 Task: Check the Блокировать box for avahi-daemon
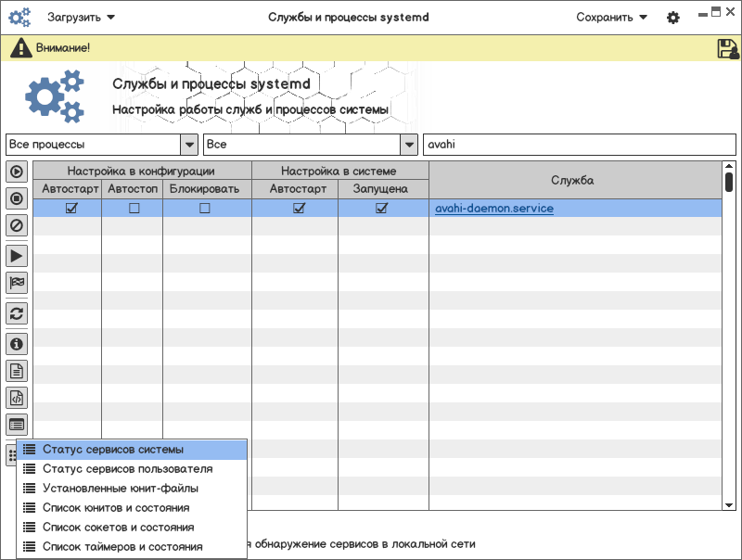click(x=205, y=209)
